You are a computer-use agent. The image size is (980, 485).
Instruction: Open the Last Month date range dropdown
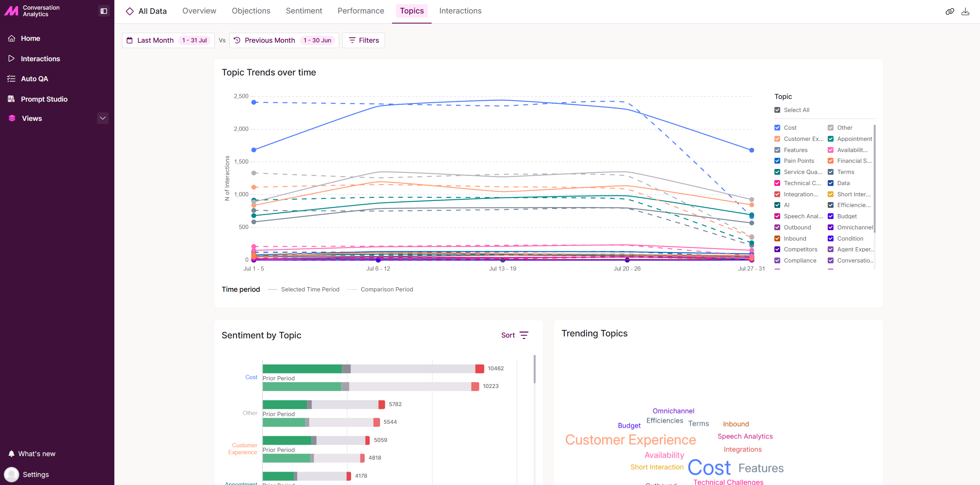[x=168, y=40]
